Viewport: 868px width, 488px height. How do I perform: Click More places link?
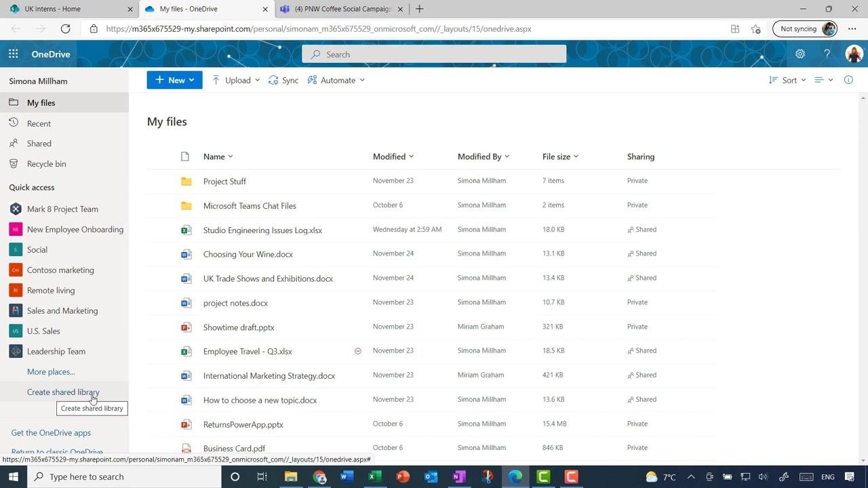click(51, 371)
